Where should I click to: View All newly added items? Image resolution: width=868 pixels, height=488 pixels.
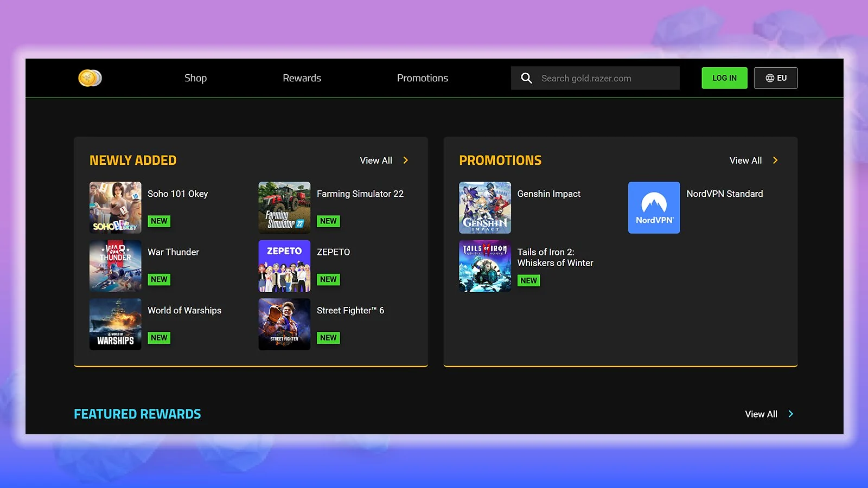(376, 160)
